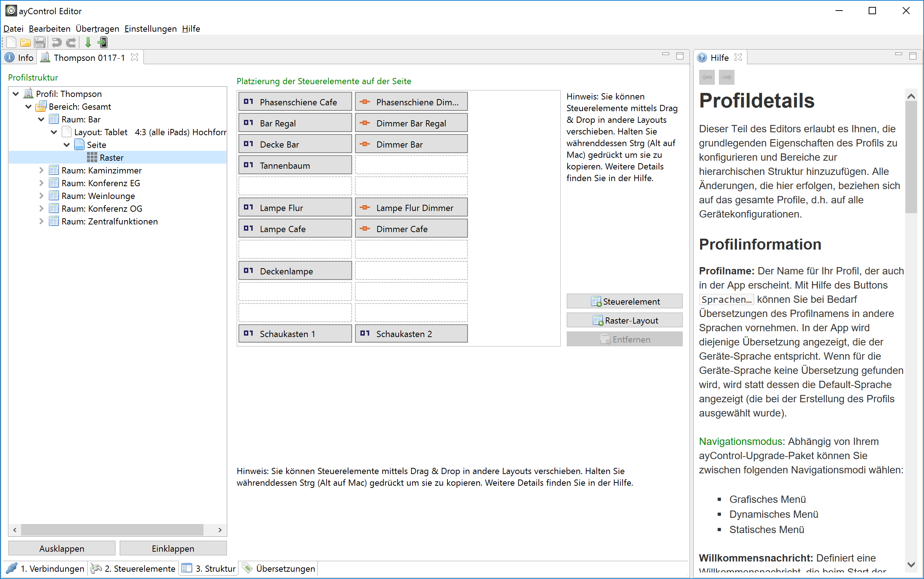Select the Lampe Cafe element
924x579 pixels.
pos(295,228)
